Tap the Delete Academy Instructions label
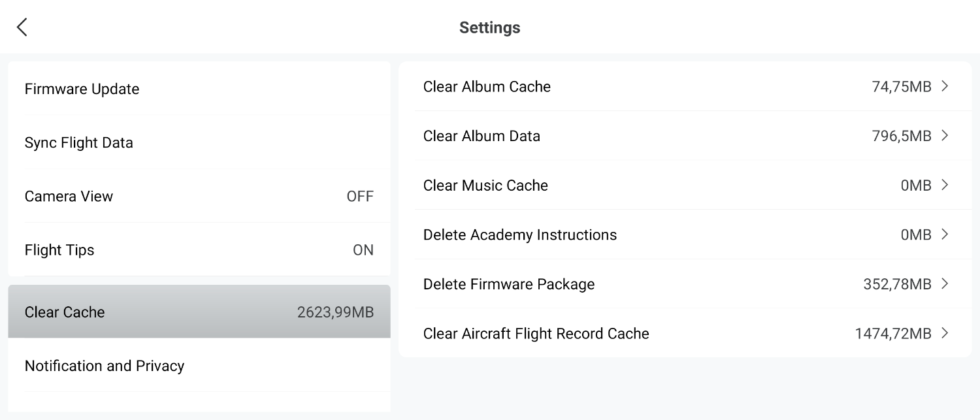Screen dimensions: 980x420 [520, 234]
